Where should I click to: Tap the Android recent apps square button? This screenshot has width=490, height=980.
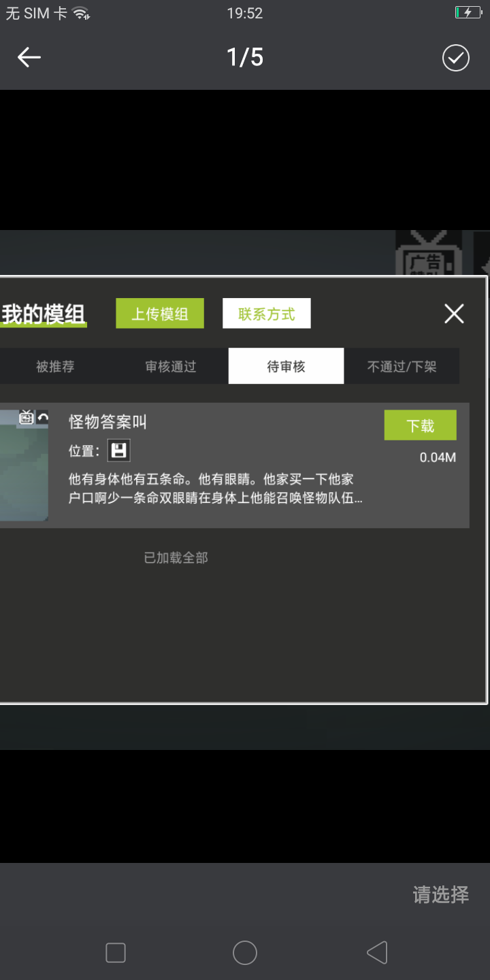coord(116,953)
